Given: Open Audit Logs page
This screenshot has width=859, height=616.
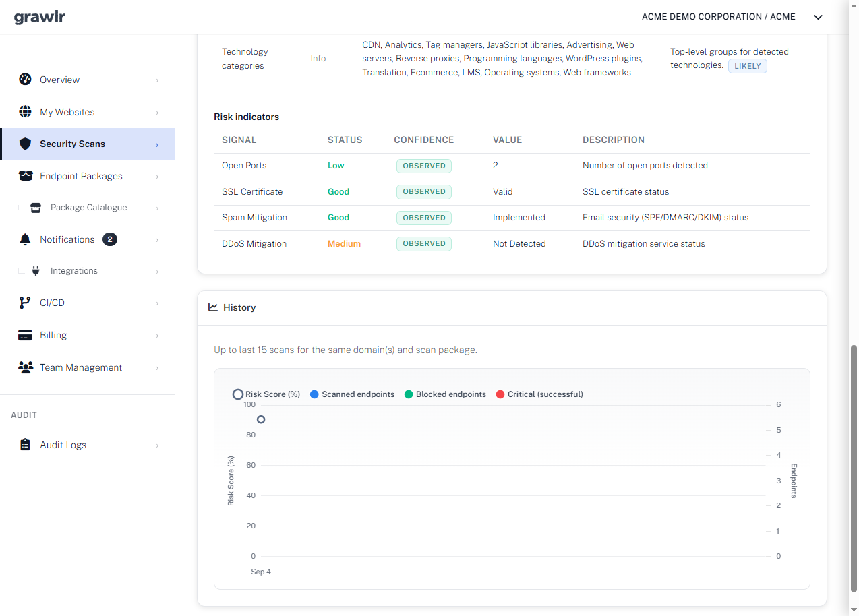Looking at the screenshot, I should coord(88,445).
